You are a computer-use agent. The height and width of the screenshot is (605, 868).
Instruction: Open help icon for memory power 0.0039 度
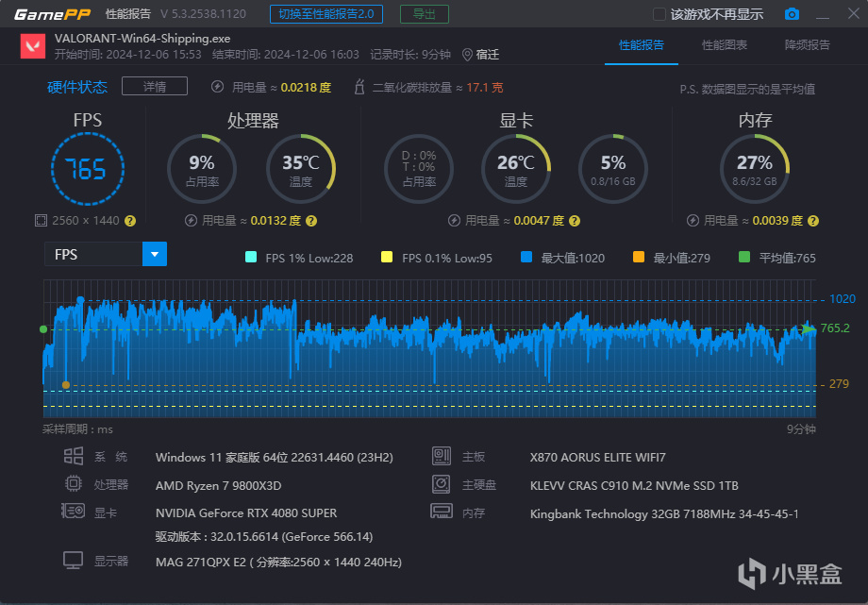812,221
